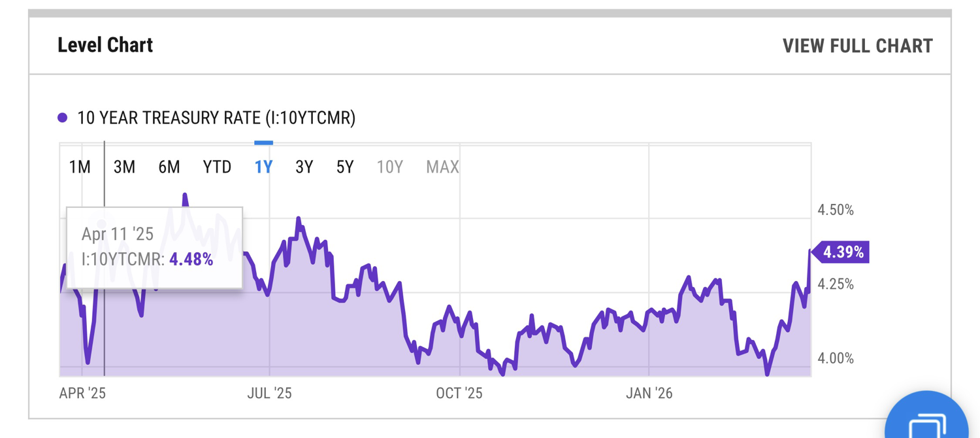Viewport: 980px width, 438px height.
Task: Click the 4.50% y-axis label
Action: pos(836,210)
